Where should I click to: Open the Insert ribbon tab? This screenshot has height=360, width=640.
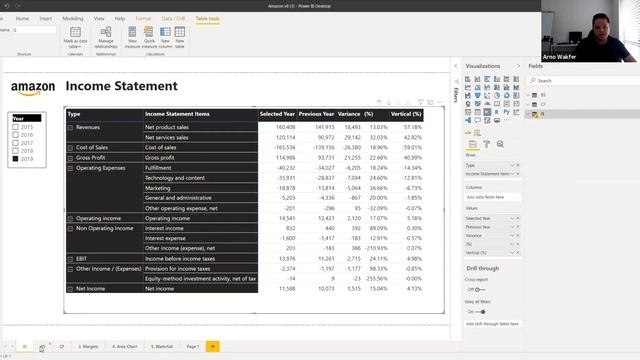coord(46,18)
